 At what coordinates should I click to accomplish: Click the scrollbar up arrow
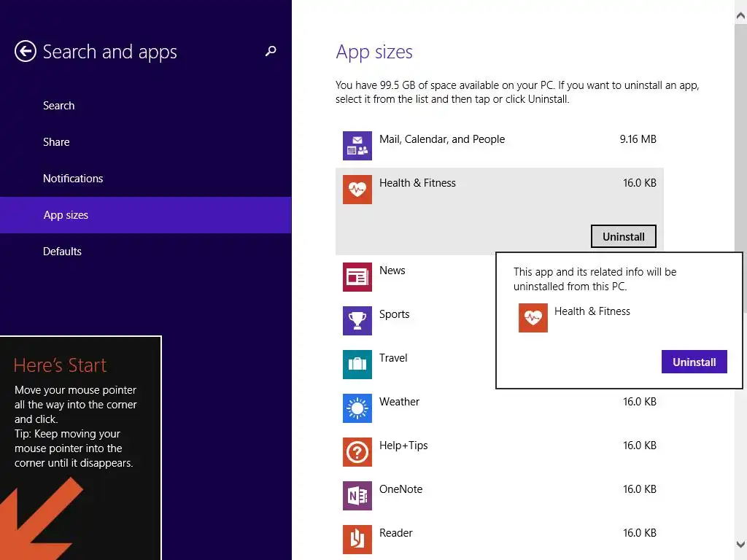click(x=740, y=16)
